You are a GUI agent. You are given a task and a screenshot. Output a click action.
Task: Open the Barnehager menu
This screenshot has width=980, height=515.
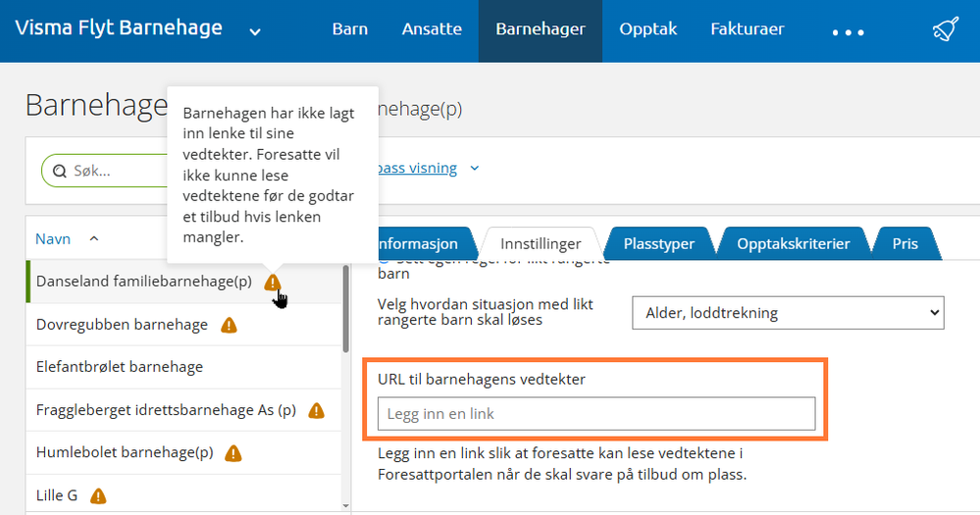click(x=541, y=29)
